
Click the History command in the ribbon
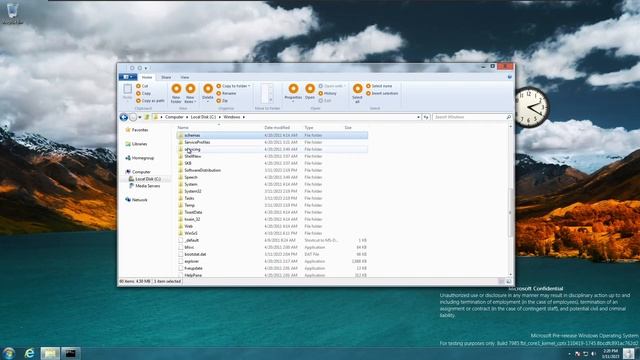coord(327,93)
